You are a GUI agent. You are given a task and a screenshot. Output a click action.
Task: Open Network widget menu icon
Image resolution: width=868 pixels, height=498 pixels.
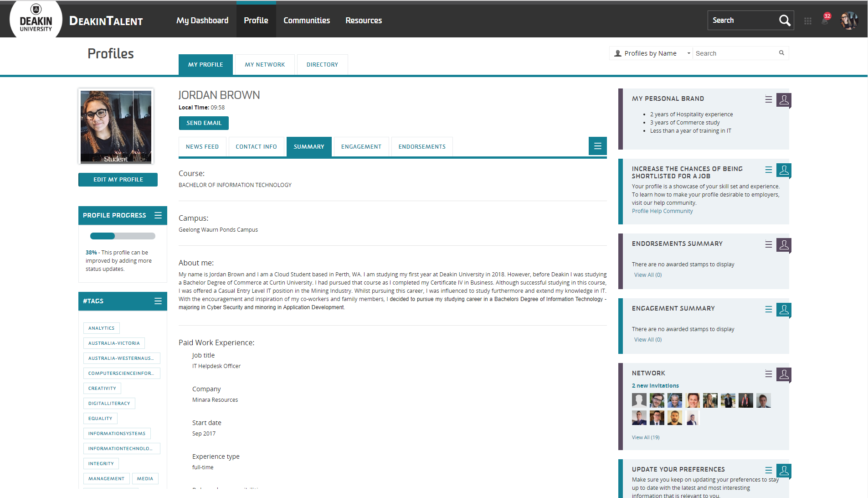pyautogui.click(x=769, y=374)
